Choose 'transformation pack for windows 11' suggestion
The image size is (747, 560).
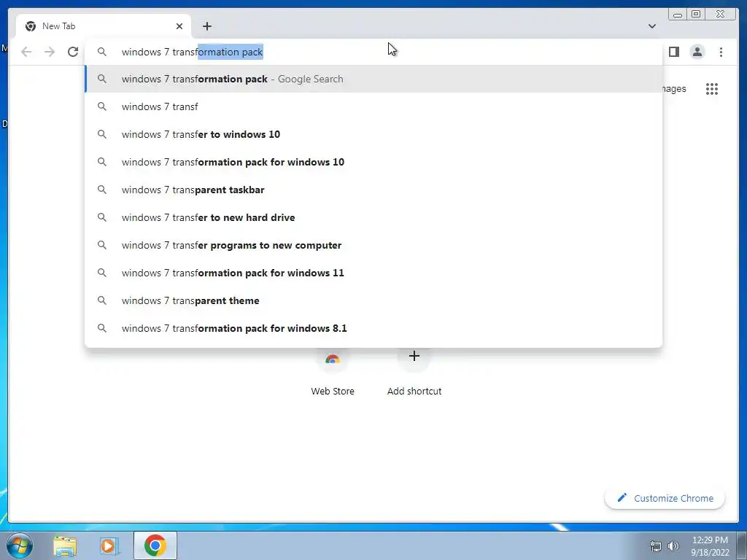374,273
